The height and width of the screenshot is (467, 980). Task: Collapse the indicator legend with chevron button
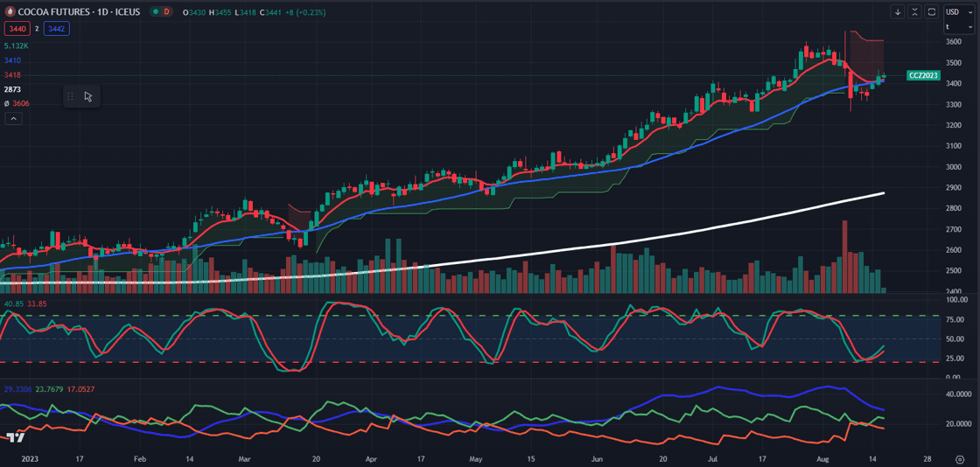point(14,118)
